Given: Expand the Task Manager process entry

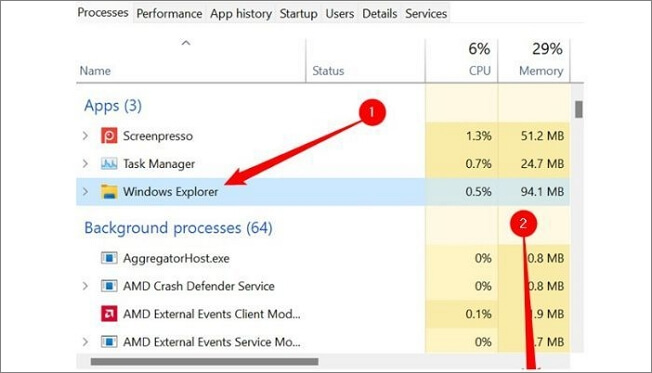Looking at the screenshot, I should pyautogui.click(x=85, y=163).
